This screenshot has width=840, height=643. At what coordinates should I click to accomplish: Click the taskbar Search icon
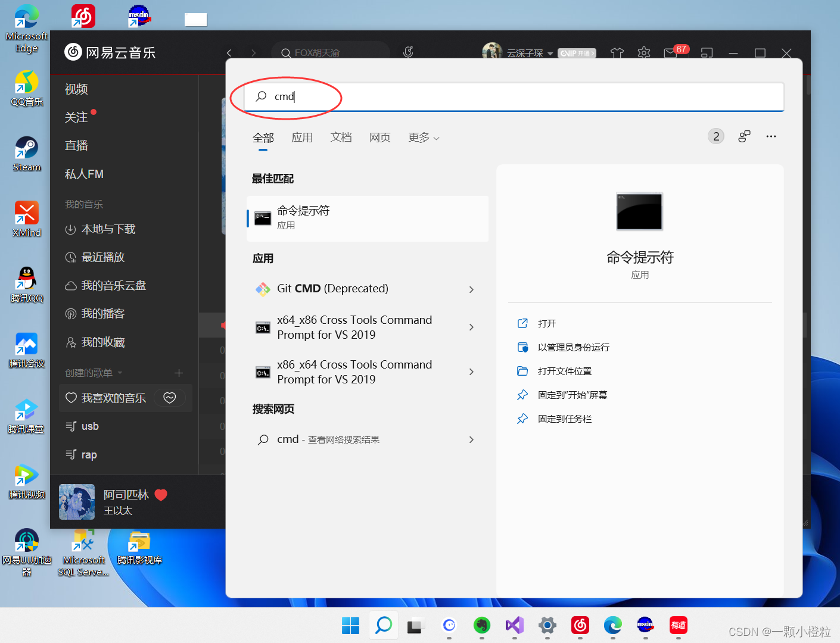[x=383, y=625]
